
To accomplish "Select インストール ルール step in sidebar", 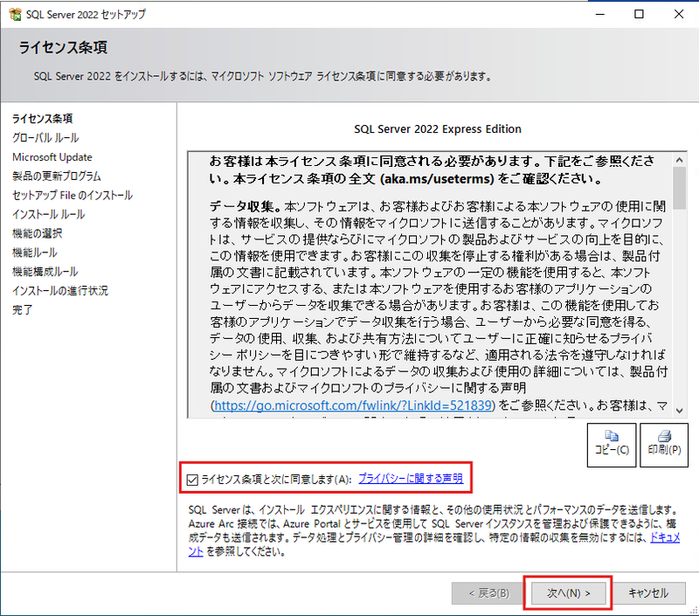I will (48, 214).
